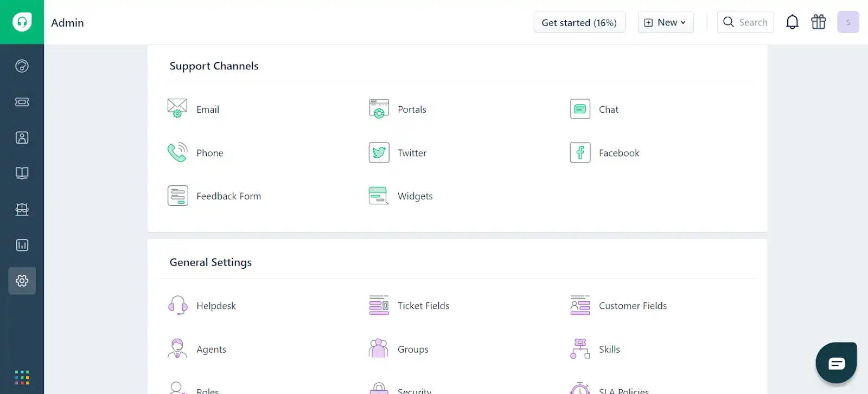Click the Agents person icon
Image resolution: width=868 pixels, height=394 pixels.
click(x=177, y=348)
